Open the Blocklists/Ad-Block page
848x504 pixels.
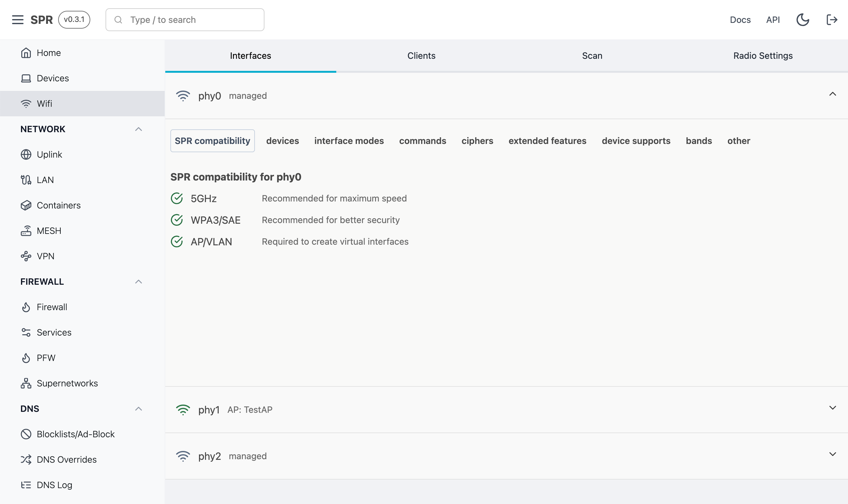tap(82, 434)
